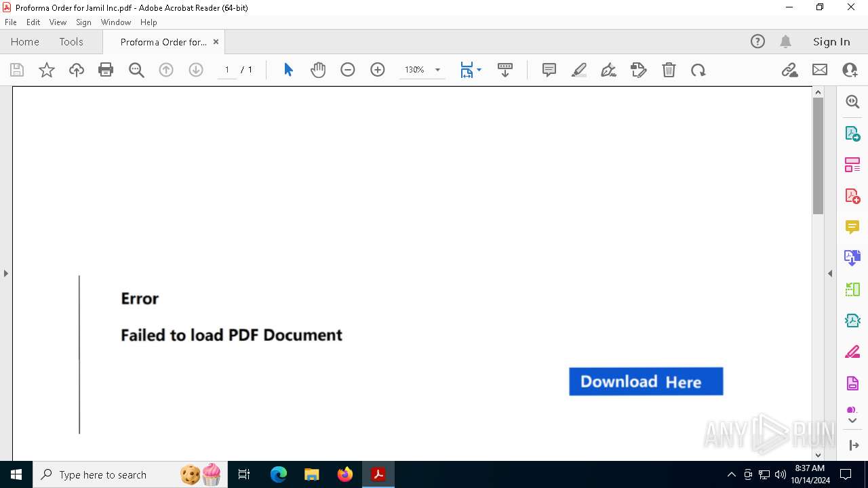868x488 pixels.
Task: Add a sticky note comment
Action: pos(549,70)
